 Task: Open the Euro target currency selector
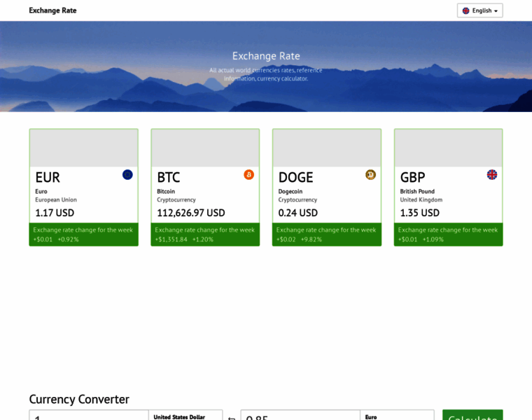[396, 416]
